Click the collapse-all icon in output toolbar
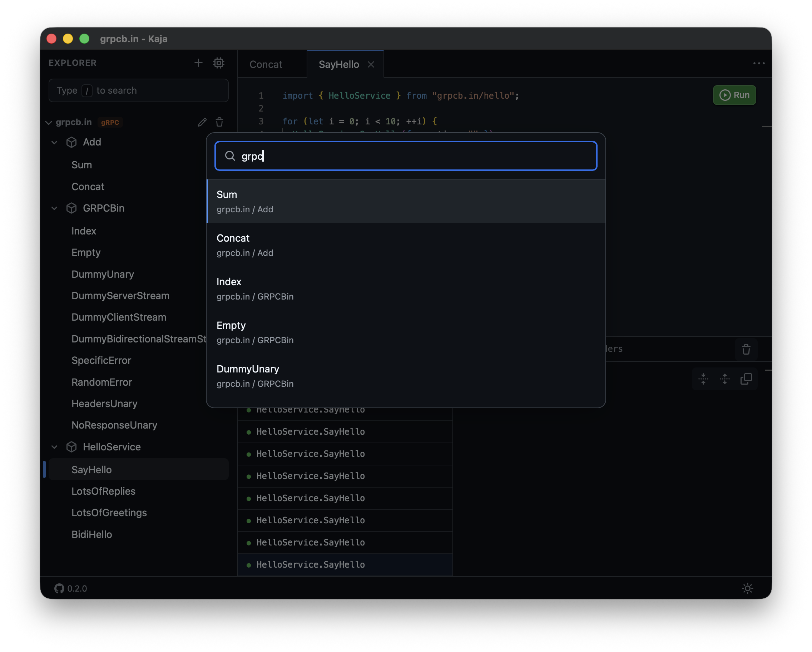The width and height of the screenshot is (812, 652). click(703, 379)
